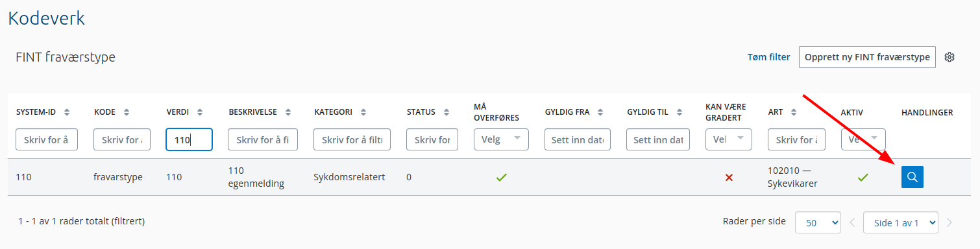Go to next page arrow
The height and width of the screenshot is (249, 980).
tap(949, 223)
